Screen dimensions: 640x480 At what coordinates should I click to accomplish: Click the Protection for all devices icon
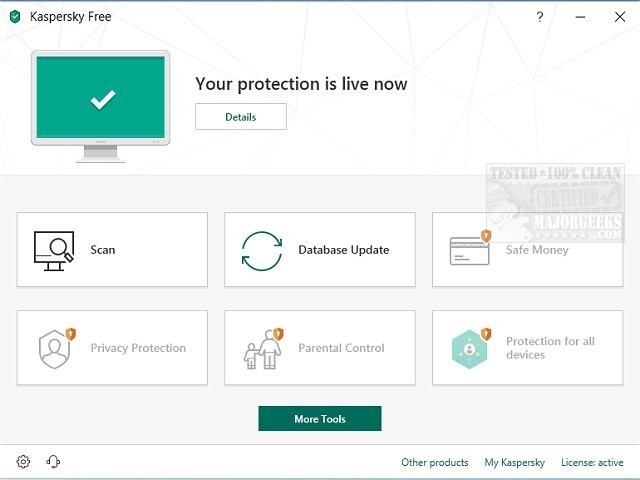click(x=469, y=348)
